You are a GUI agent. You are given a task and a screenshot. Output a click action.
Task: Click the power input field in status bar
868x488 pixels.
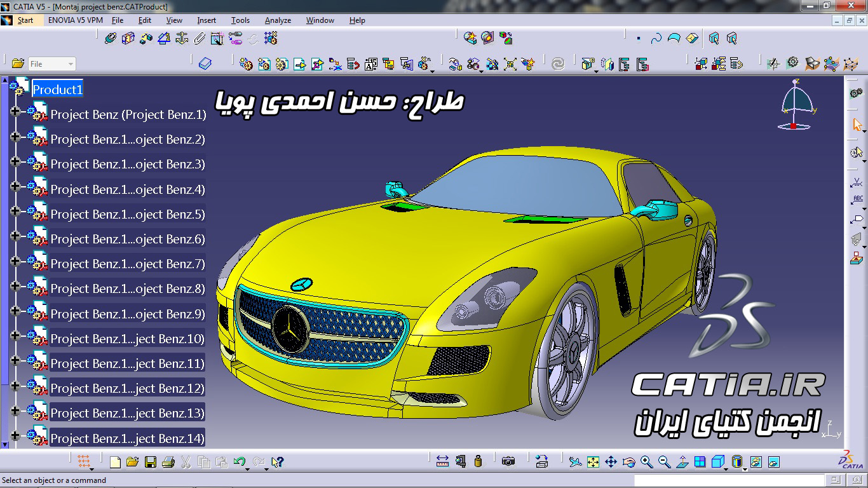pos(729,480)
